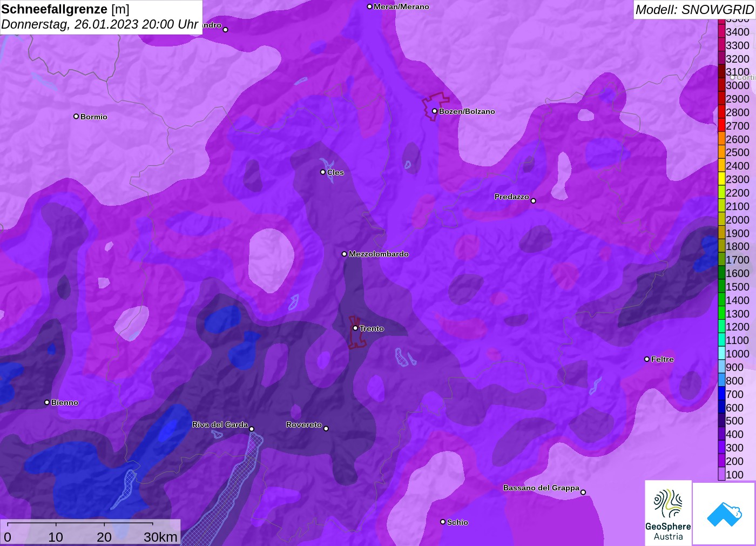Click the GeoSphere Austria logo

click(668, 513)
